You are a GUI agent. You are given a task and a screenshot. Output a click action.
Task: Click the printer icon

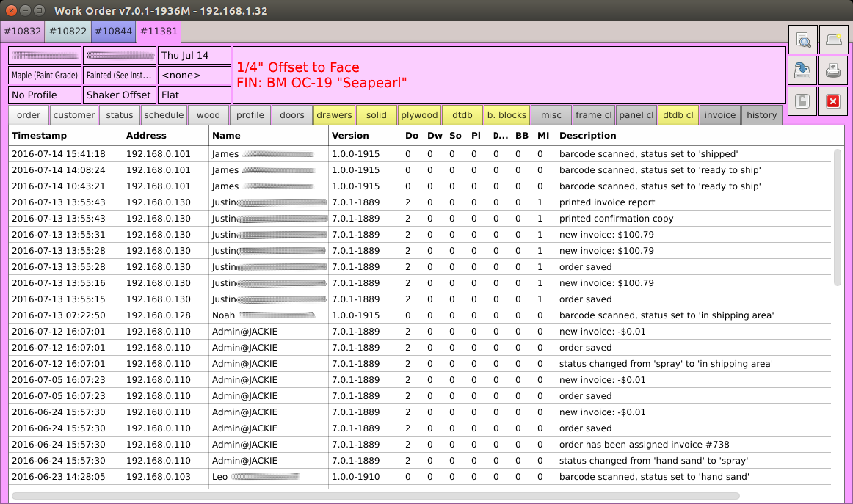832,70
